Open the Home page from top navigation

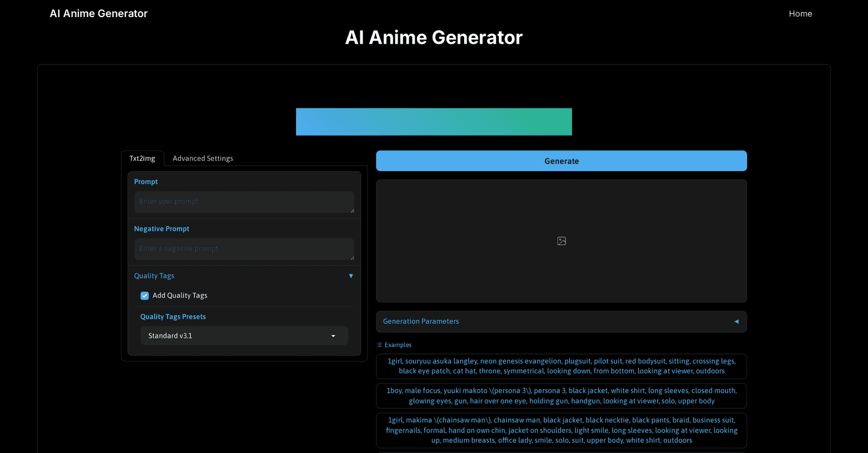click(x=800, y=13)
